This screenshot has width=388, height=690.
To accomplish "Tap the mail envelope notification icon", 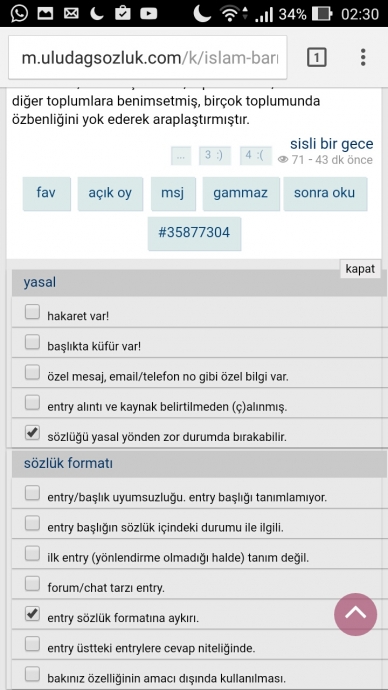I will tap(71, 14).
